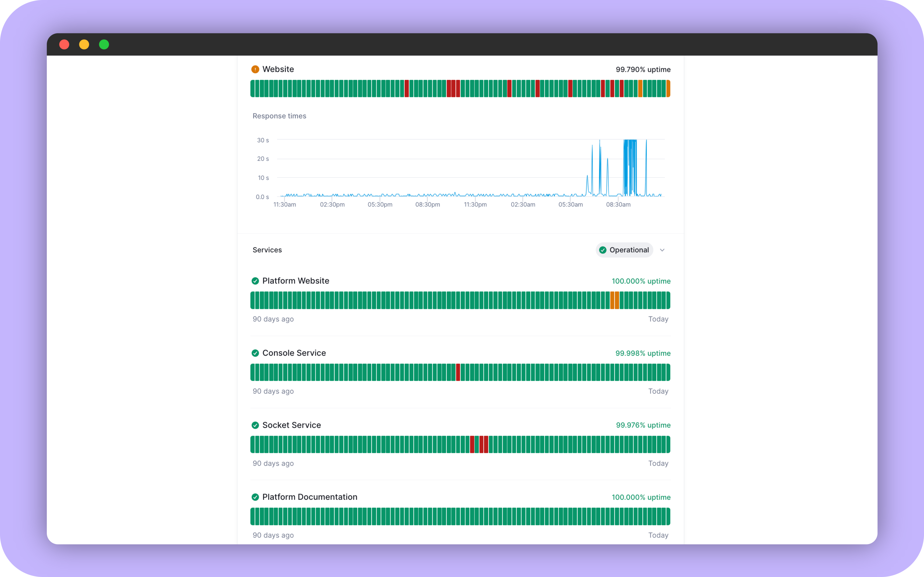Screen dimensions: 924x577
Task: Click the check icon inside Operational badge
Action: tap(603, 250)
